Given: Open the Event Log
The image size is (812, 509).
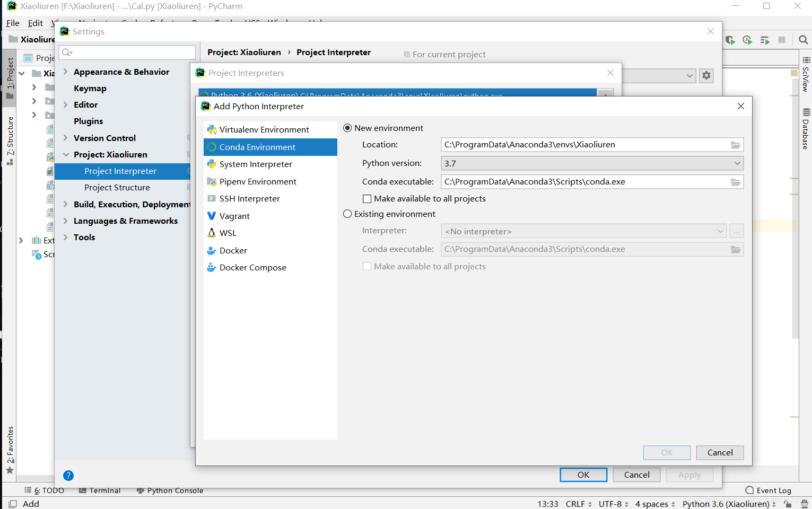Looking at the screenshot, I should [768, 490].
